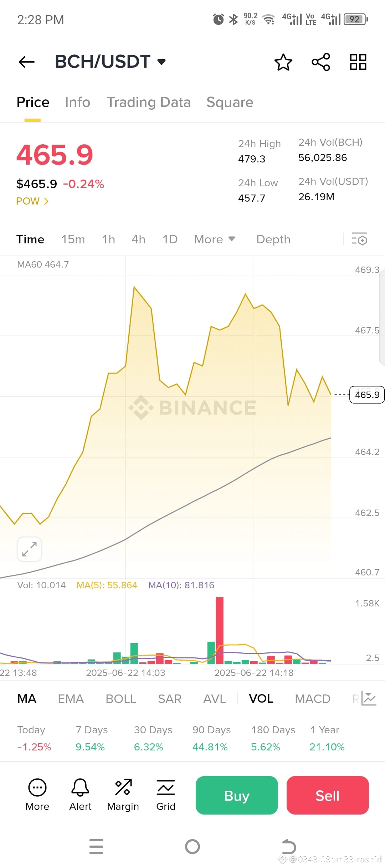This screenshot has height=868, width=385.
Task: Select the 4h interval tab
Action: click(138, 239)
